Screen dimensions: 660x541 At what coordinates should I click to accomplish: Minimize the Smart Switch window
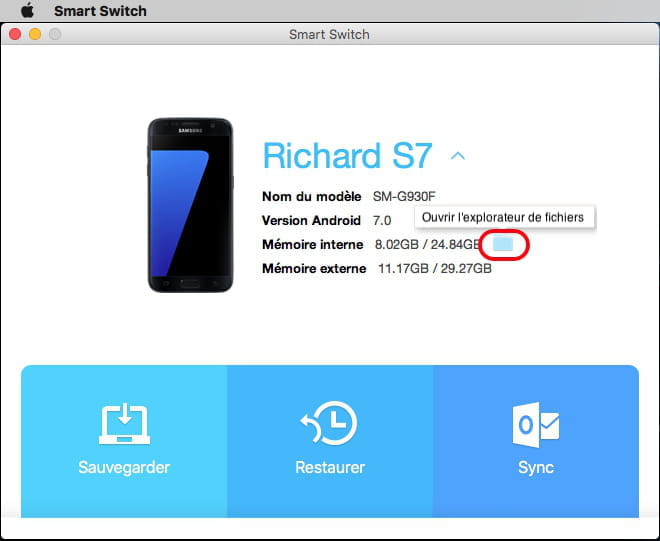pyautogui.click(x=35, y=34)
